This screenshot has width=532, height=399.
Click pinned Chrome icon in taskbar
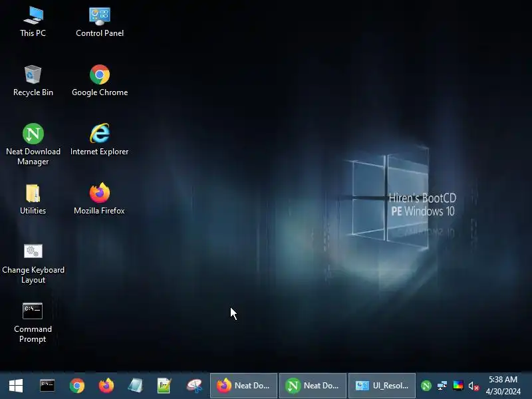(77, 386)
